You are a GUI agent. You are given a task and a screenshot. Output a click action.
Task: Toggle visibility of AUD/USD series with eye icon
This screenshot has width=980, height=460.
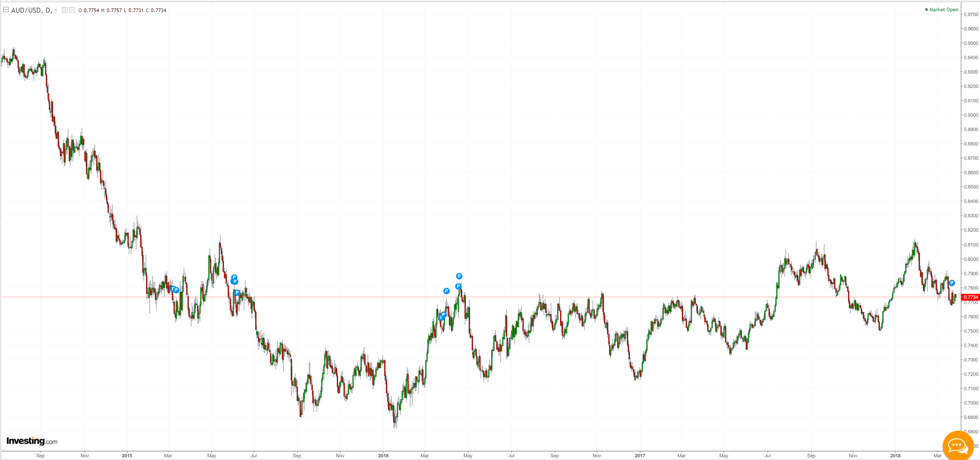65,10
